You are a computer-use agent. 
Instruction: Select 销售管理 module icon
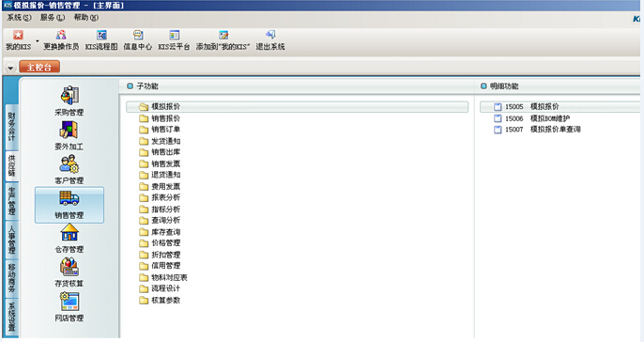[x=69, y=205]
